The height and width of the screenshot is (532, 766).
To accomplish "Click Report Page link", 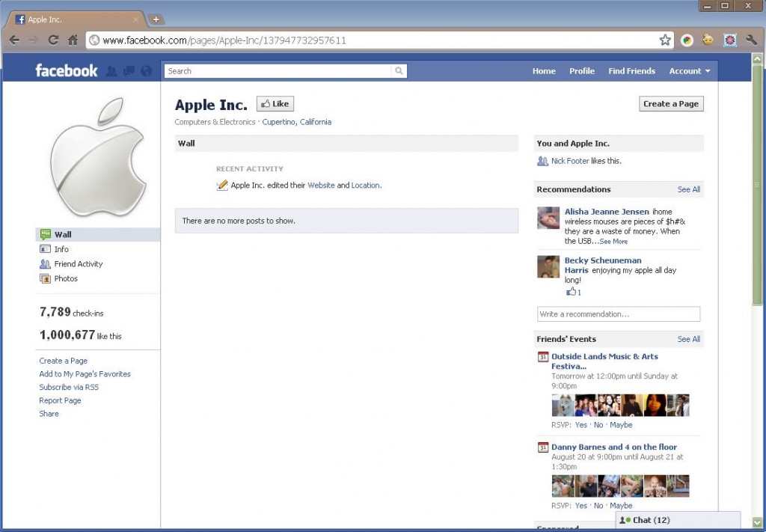I will [60, 400].
